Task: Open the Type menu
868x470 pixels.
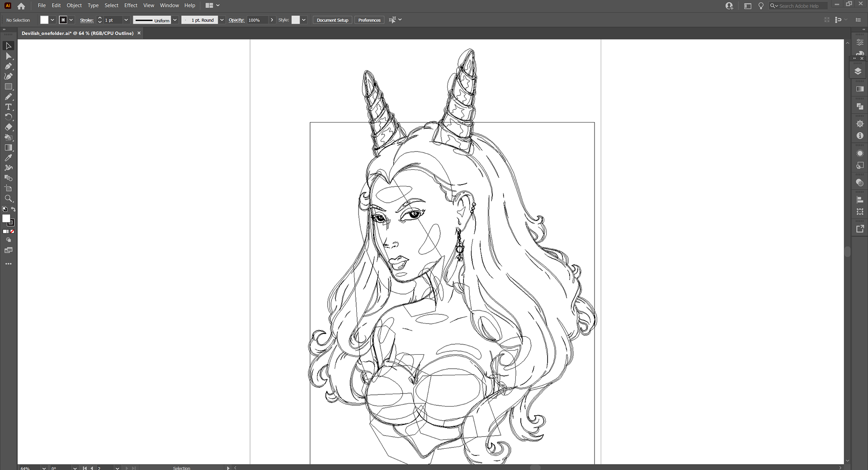Action: 93,5
